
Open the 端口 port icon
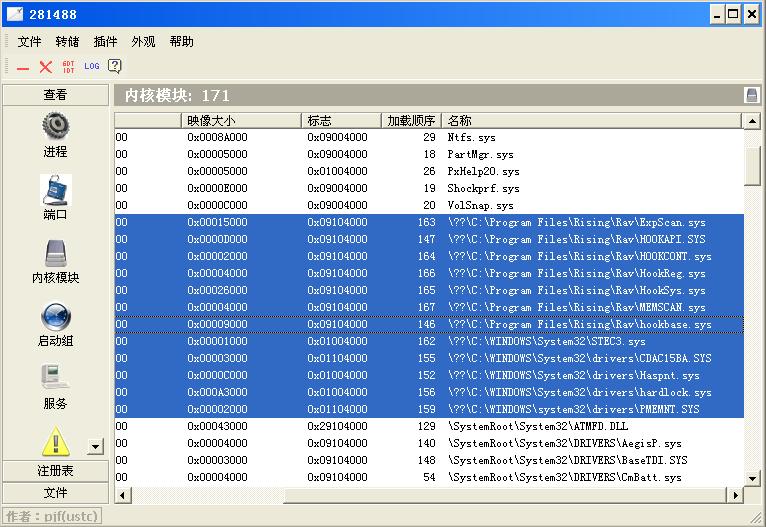click(55, 190)
